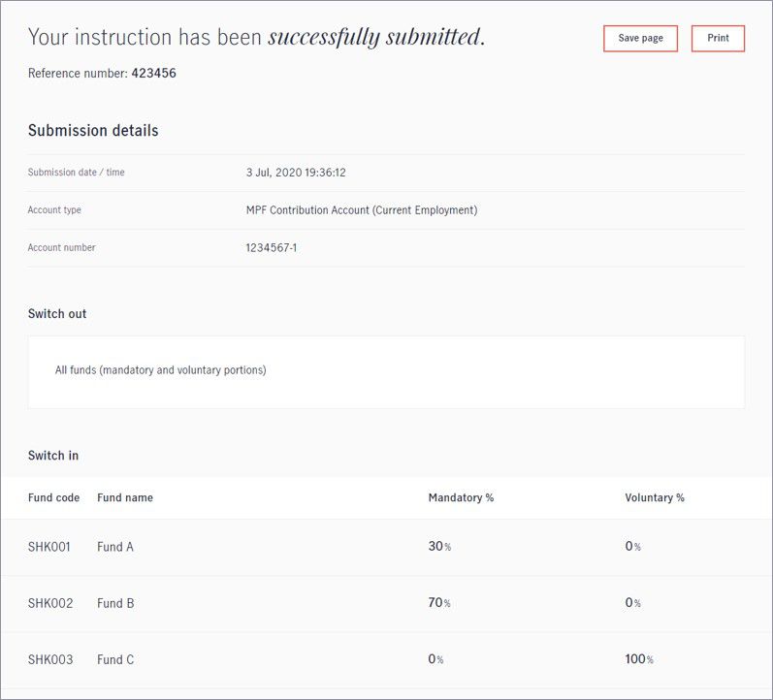Click the Fund C name

click(115, 659)
